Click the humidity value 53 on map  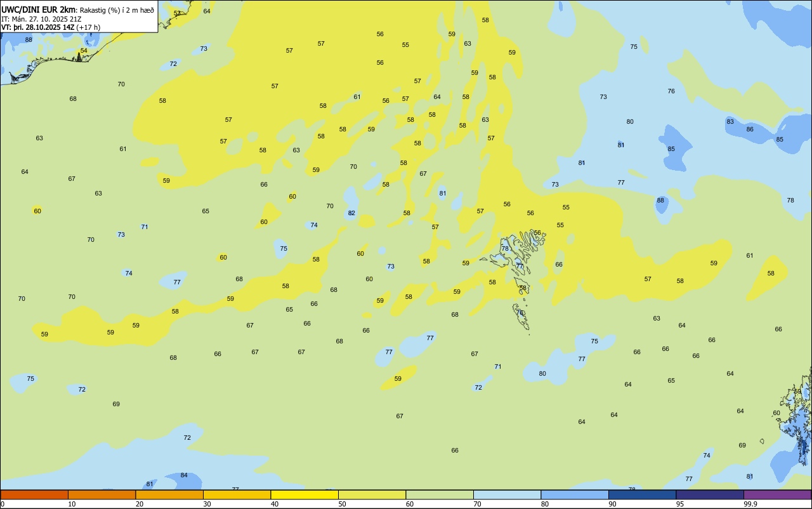coord(177,13)
